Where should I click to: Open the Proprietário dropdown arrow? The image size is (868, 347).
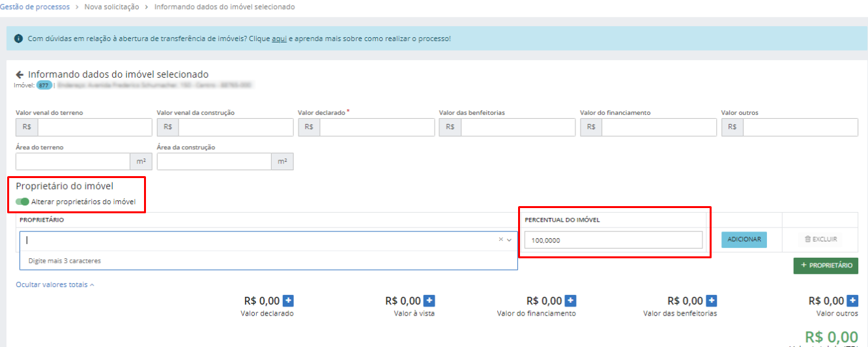point(510,239)
